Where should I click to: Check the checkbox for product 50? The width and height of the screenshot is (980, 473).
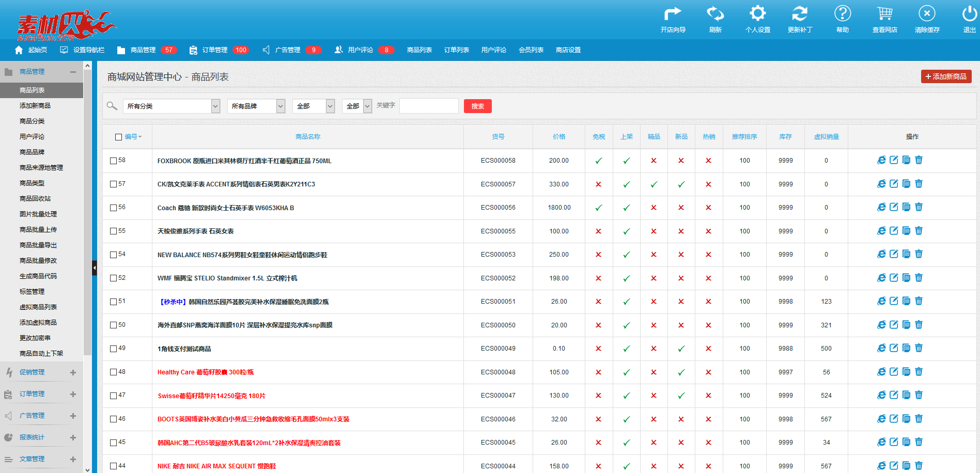[x=113, y=325]
